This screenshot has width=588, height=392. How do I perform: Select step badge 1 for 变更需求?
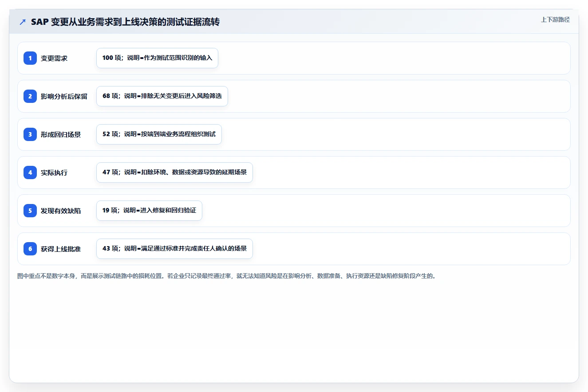[30, 58]
